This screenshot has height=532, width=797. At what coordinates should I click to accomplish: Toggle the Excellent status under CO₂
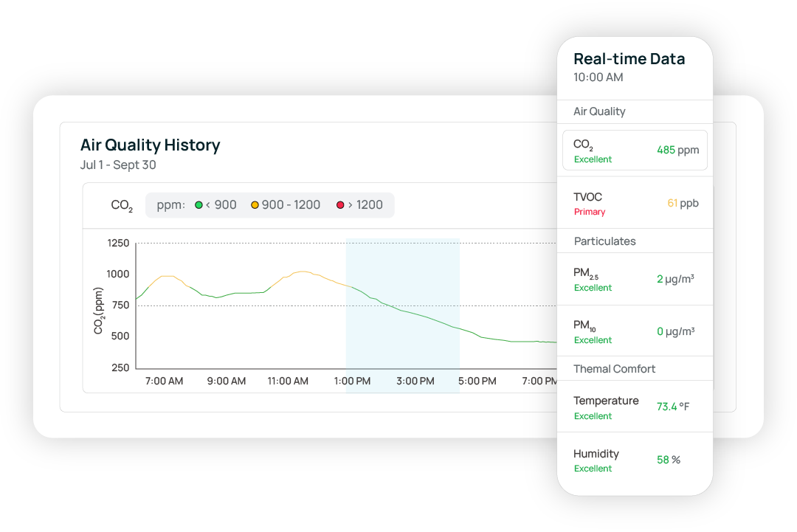[593, 159]
